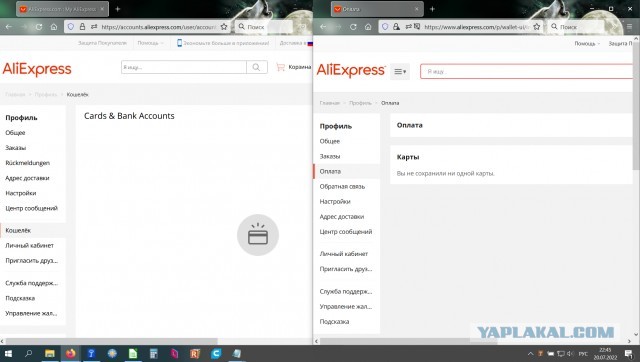This screenshot has height=362, width=640.
Task: Click the volume icon in system tray
Action: (x=570, y=353)
